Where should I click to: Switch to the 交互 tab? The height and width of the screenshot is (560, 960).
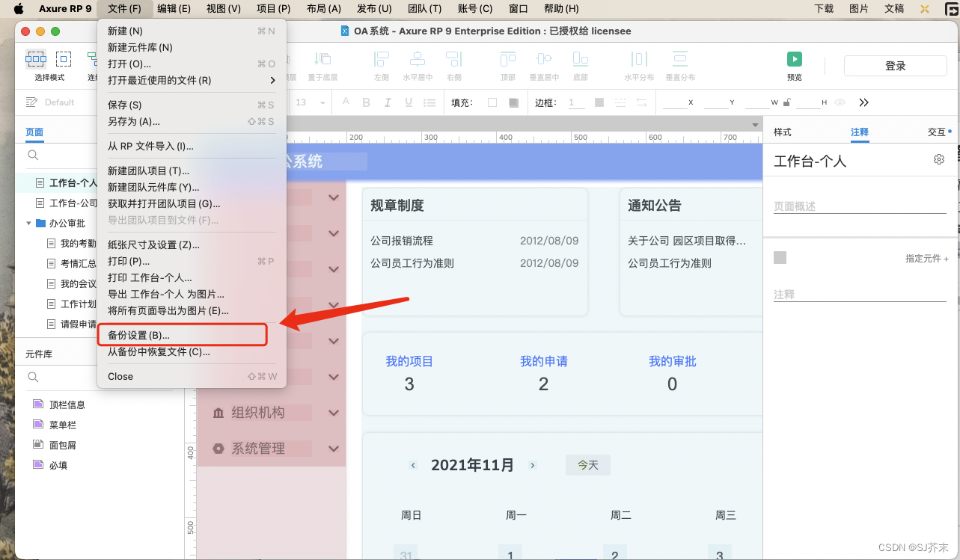click(937, 132)
